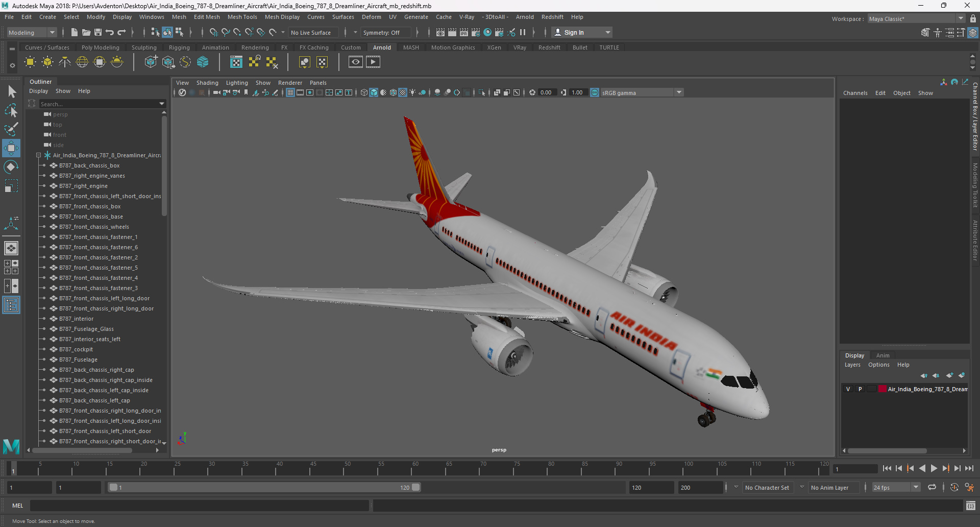The height and width of the screenshot is (527, 980).
Task: Click the IPR render icon
Action: pos(464,32)
